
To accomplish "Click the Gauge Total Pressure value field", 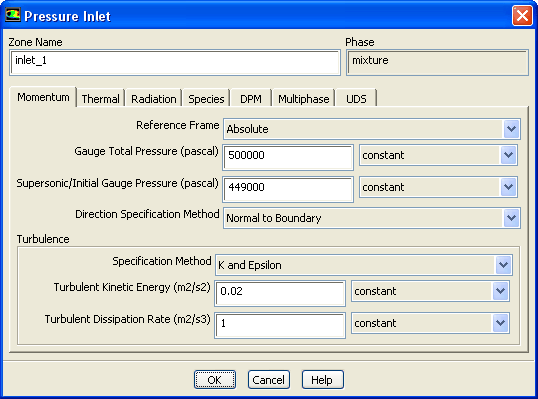I will click(x=288, y=157).
